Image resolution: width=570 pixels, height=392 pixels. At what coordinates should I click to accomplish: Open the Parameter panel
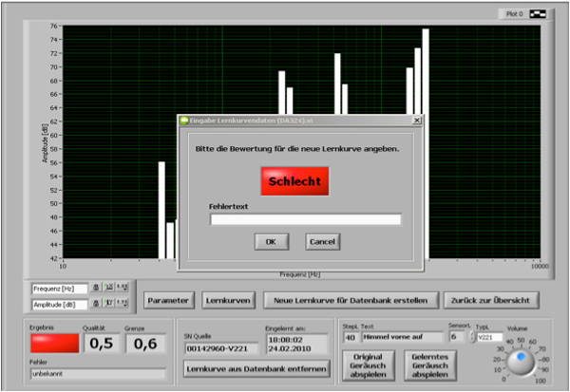(x=169, y=300)
